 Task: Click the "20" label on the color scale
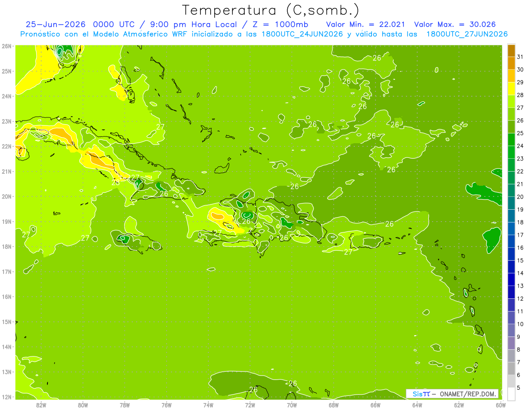click(520, 197)
